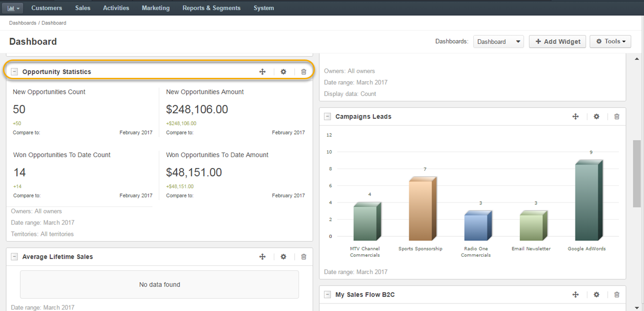Click 'Territories: All territories' text
Image resolution: width=644 pixels, height=311 pixels.
[42, 234]
